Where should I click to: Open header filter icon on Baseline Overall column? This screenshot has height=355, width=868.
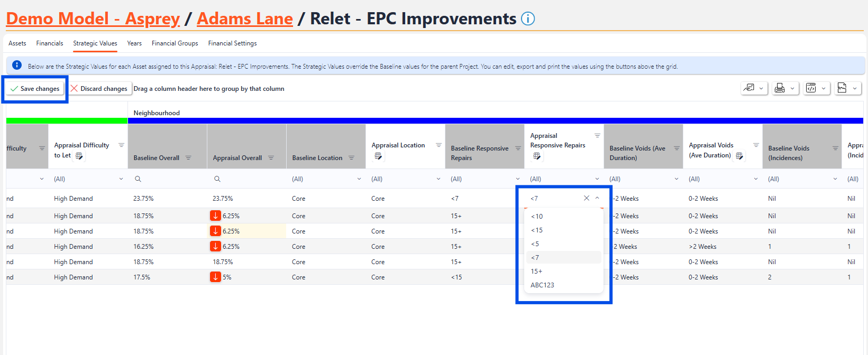point(188,158)
